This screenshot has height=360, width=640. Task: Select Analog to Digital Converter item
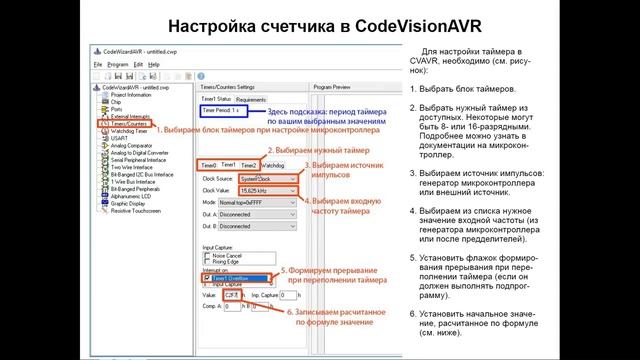pos(140,153)
